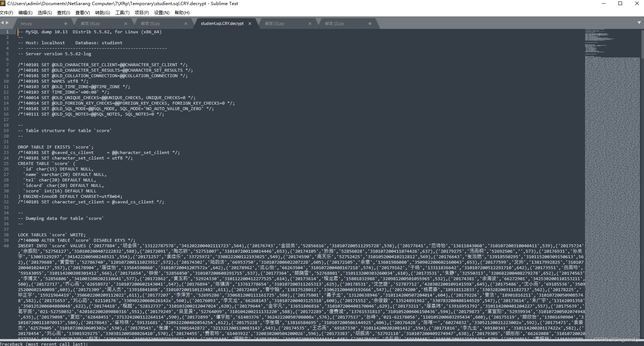Open the 转跳(G) menu
Image resolution: width=644 pixels, height=346 pixels.
103,13
